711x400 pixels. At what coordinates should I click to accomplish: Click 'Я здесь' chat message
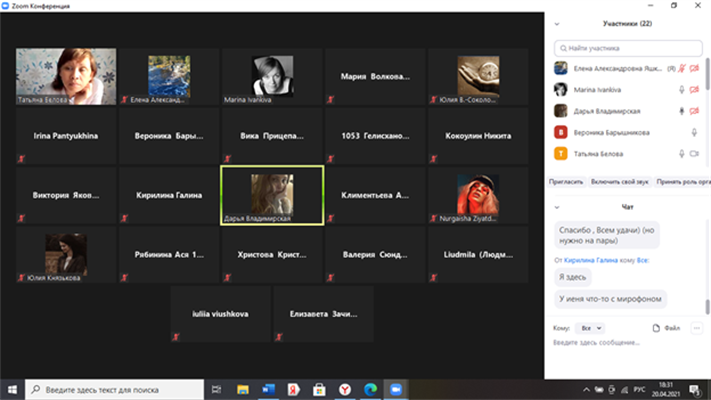pos(572,277)
